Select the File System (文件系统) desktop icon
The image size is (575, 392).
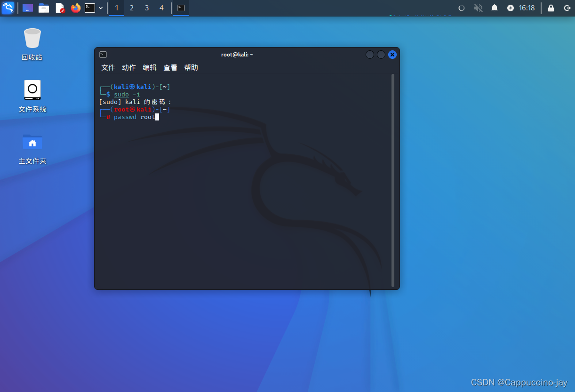pos(32,96)
